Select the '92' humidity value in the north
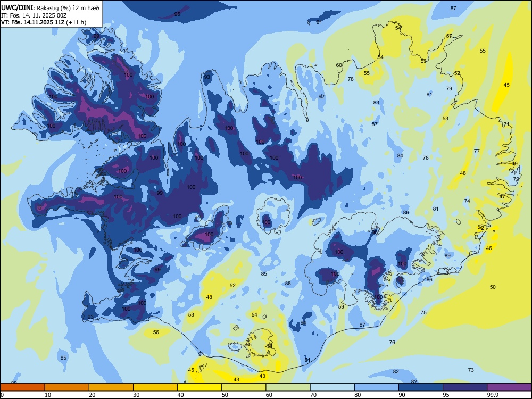532x399 pixels. click(x=322, y=97)
